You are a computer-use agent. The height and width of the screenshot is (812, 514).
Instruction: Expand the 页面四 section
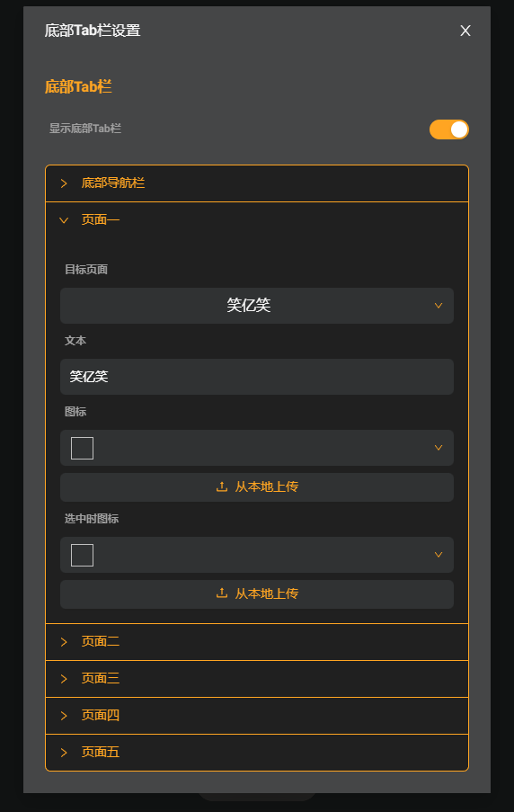(257, 716)
